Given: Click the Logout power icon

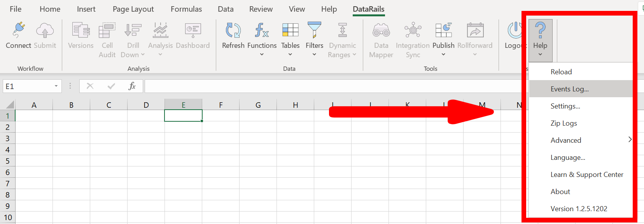Looking at the screenshot, I should click(x=515, y=30).
